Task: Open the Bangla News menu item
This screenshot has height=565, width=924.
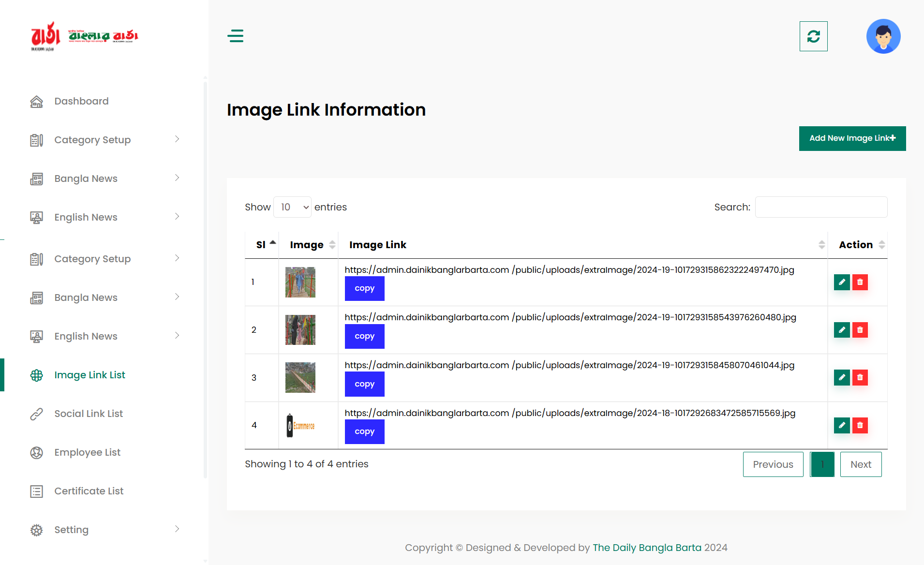Action: coord(86,178)
